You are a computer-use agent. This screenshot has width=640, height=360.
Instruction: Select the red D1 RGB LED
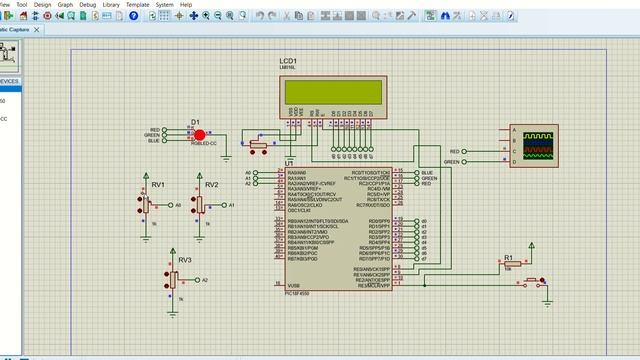pyautogui.click(x=200, y=135)
